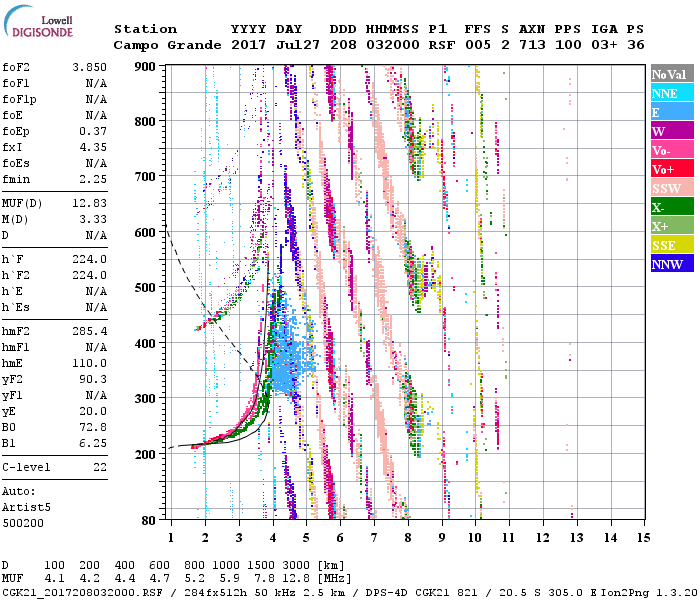Click the 500200 version number
700x600 pixels.
[x=23, y=523]
